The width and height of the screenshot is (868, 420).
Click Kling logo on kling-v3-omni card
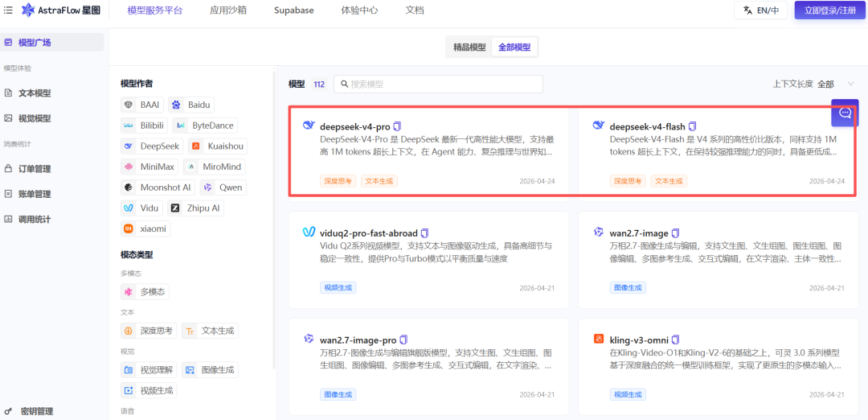coord(599,339)
